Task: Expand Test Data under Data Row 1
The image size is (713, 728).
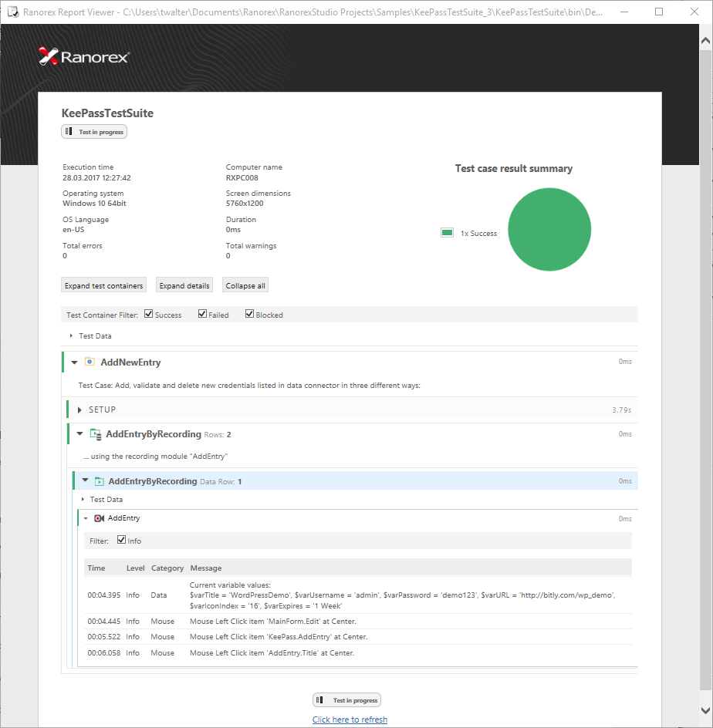Action: 83,499
